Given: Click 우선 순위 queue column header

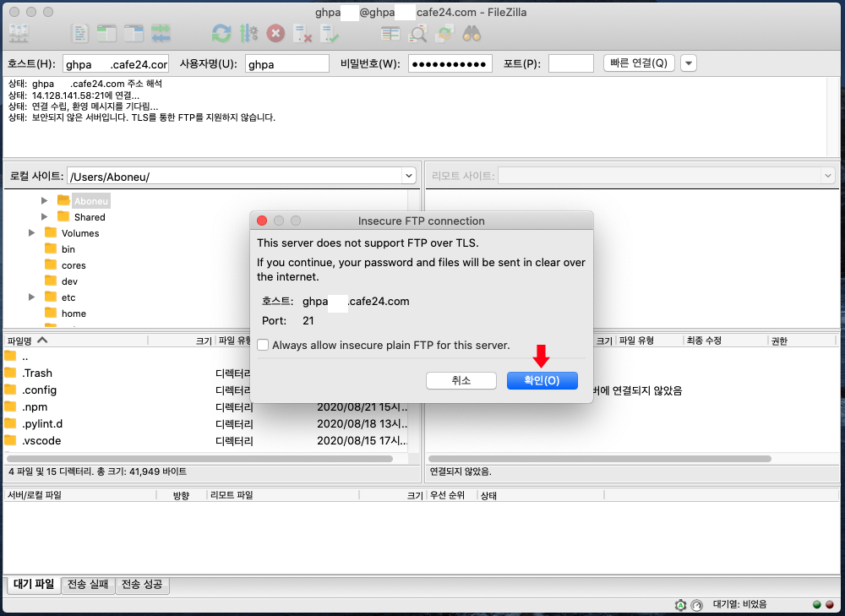Looking at the screenshot, I should [451, 494].
